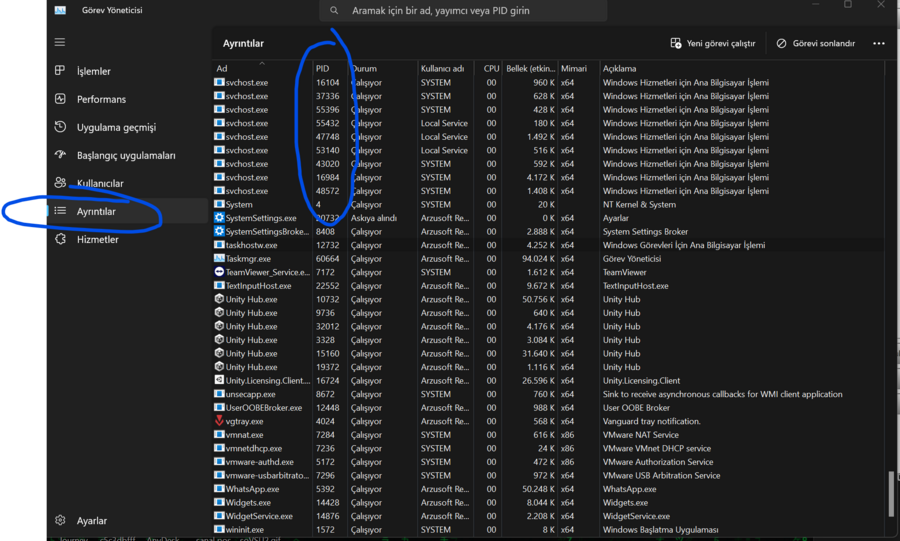
Task: Sort by the Bellek memory column
Action: (x=530, y=68)
